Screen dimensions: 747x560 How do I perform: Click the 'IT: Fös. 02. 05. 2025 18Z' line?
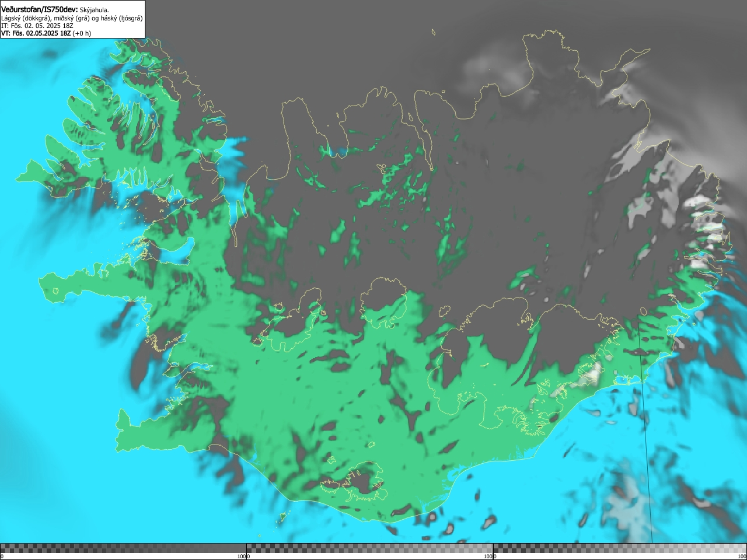point(37,26)
